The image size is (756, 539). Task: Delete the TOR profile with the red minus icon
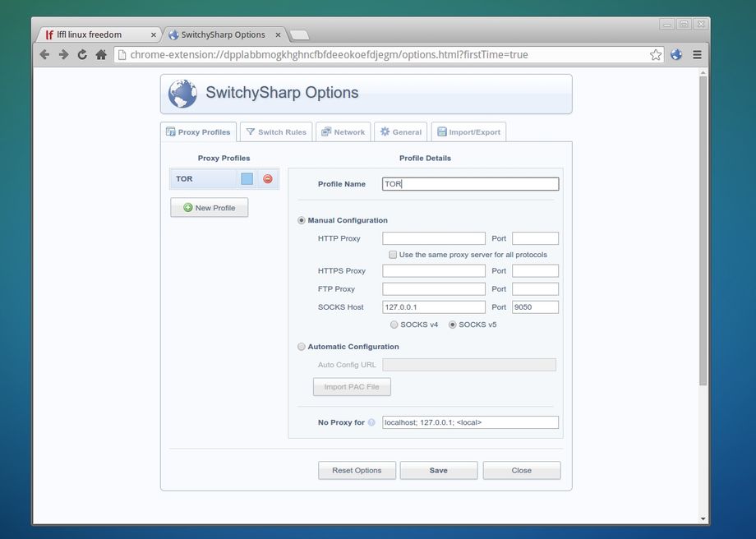click(268, 179)
